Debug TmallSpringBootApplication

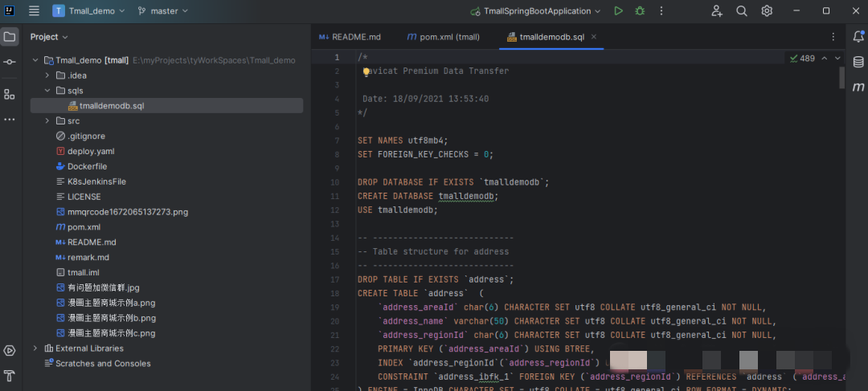(640, 11)
